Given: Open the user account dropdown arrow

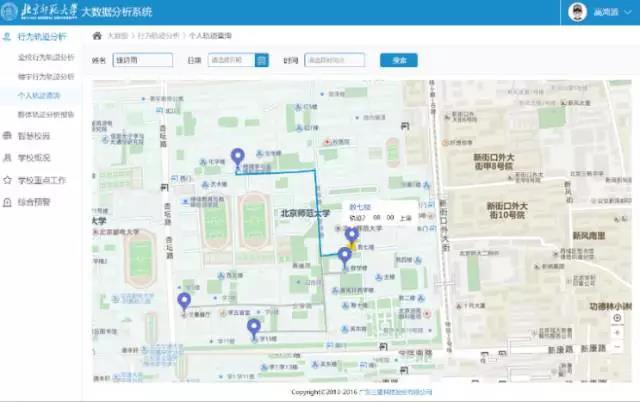Looking at the screenshot, I should point(630,13).
